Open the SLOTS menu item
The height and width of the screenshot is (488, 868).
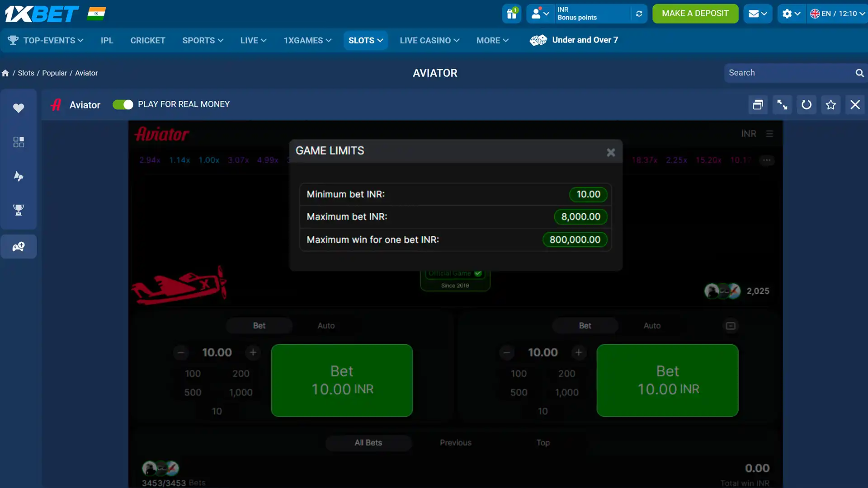coord(365,40)
